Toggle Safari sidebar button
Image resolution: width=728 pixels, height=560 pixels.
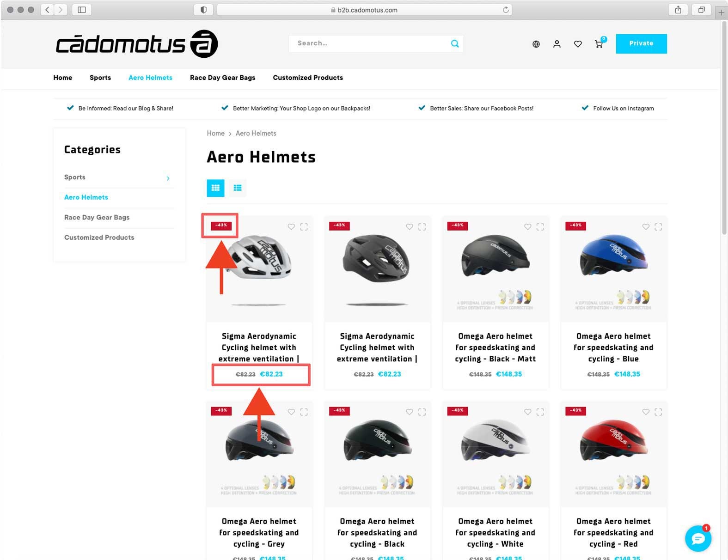(x=82, y=10)
